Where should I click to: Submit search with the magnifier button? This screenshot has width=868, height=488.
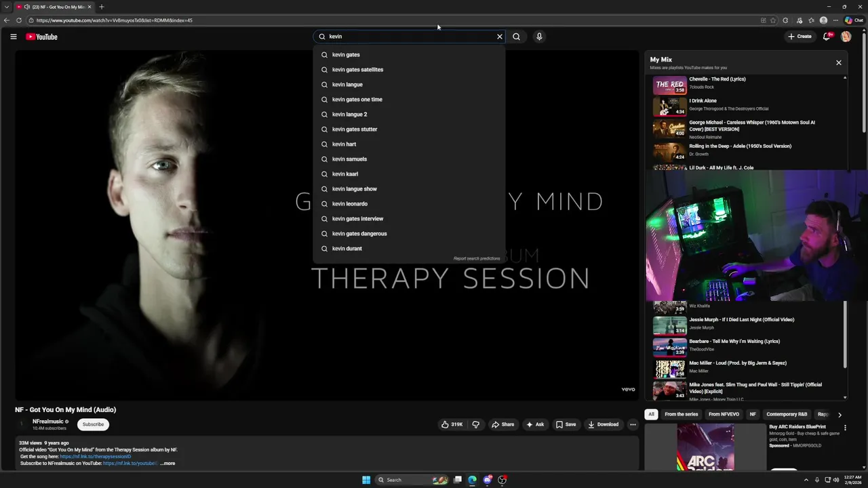[516, 37]
